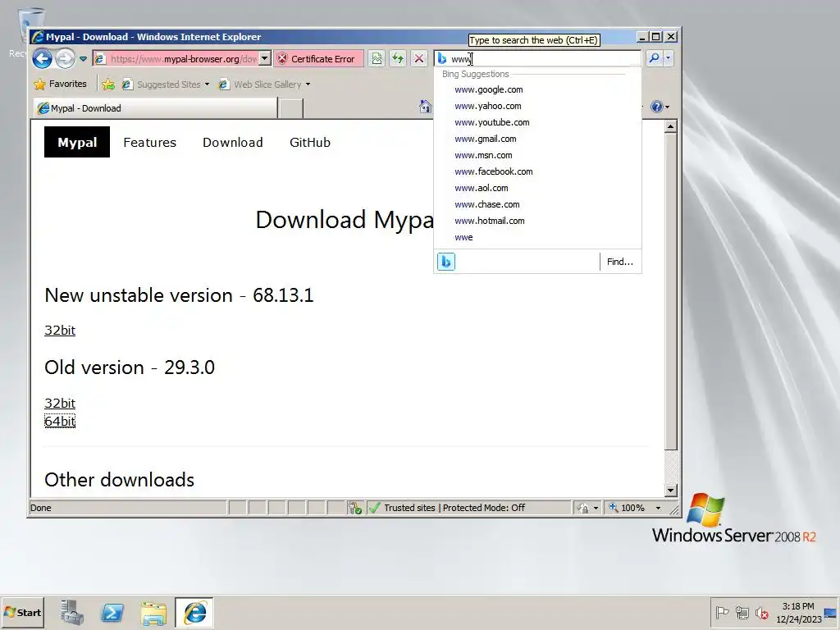840x630 pixels.
Task: Open the Download page link
Action: click(232, 143)
